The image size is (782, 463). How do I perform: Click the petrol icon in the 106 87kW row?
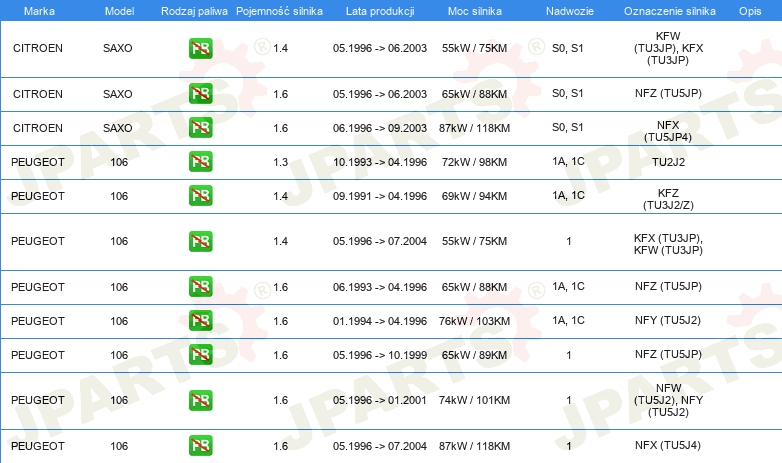pyautogui.click(x=200, y=446)
